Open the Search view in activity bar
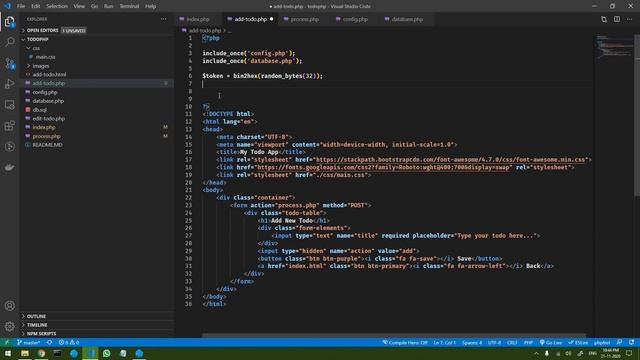 (x=9, y=42)
